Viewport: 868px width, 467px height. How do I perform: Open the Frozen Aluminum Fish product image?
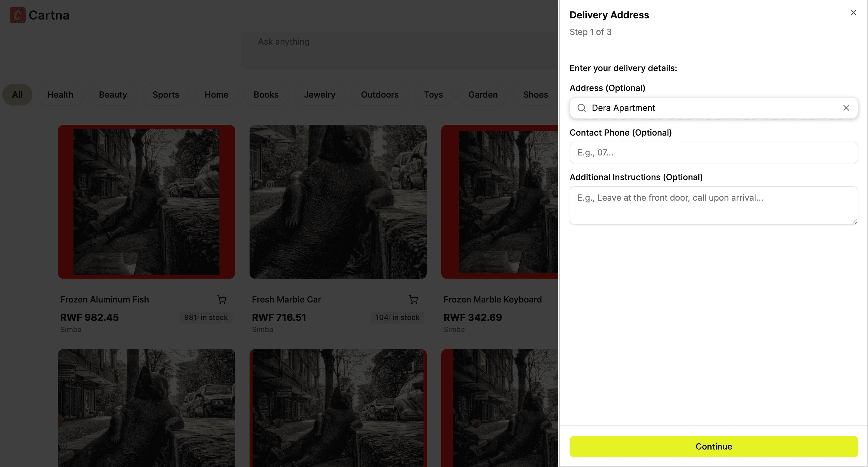[146, 202]
